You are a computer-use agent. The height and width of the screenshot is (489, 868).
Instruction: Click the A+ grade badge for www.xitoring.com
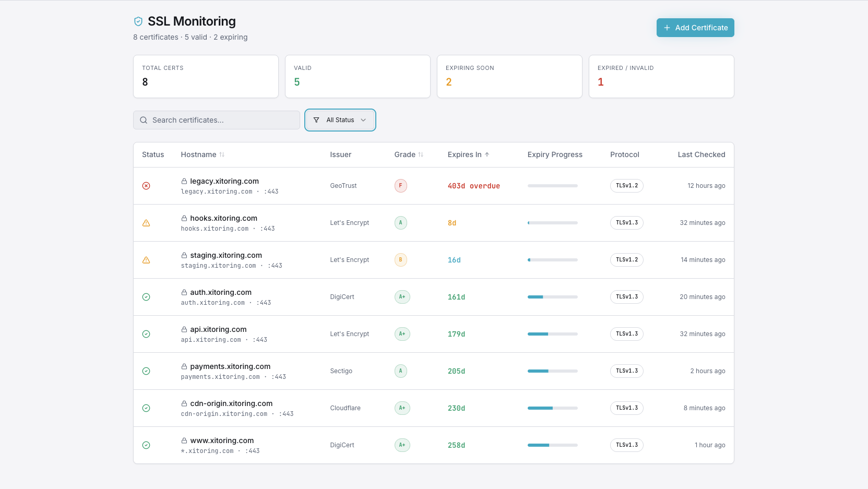click(x=402, y=445)
